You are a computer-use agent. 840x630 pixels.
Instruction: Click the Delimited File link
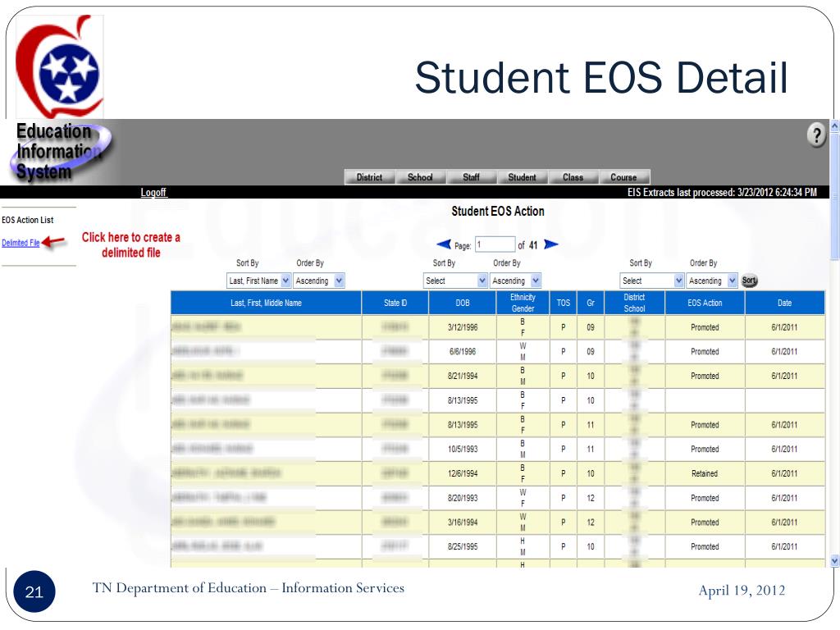pyautogui.click(x=21, y=243)
